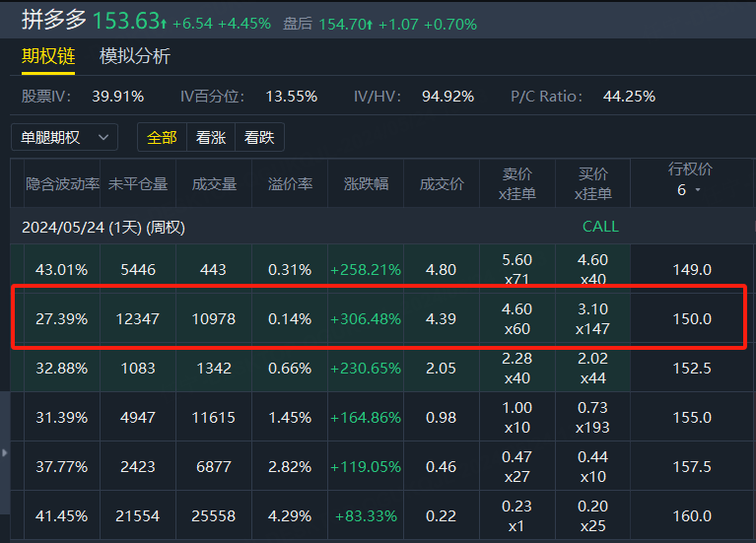The width and height of the screenshot is (756, 543).
Task: Filter options by 看跌
Action: tap(259, 137)
